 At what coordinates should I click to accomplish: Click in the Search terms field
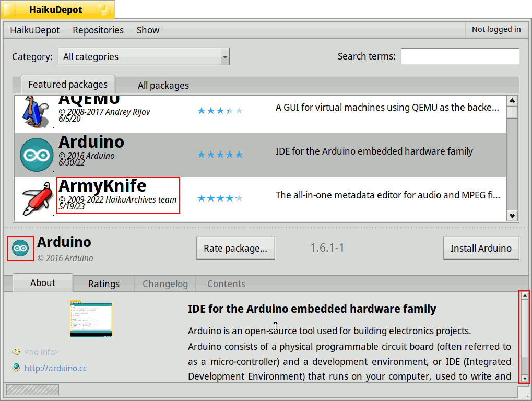(x=460, y=56)
